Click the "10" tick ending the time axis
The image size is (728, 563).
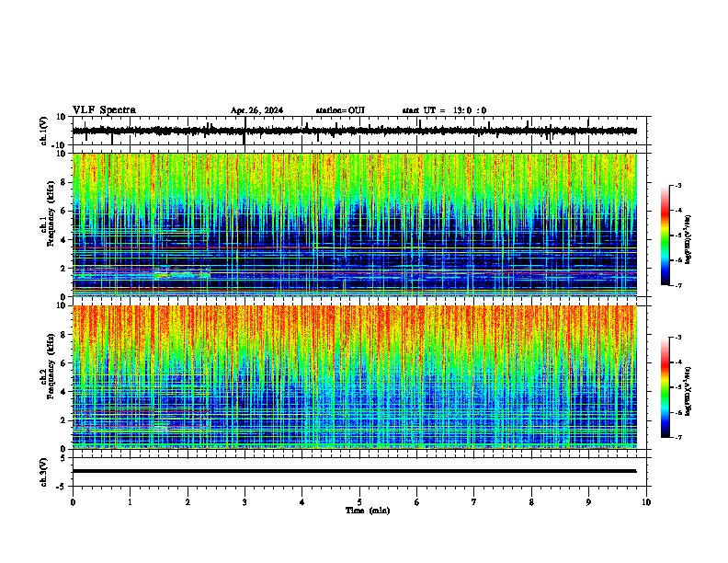646,502
